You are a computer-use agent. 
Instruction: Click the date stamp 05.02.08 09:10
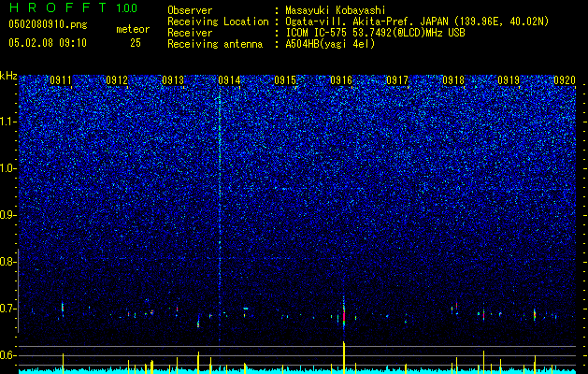click(48, 43)
